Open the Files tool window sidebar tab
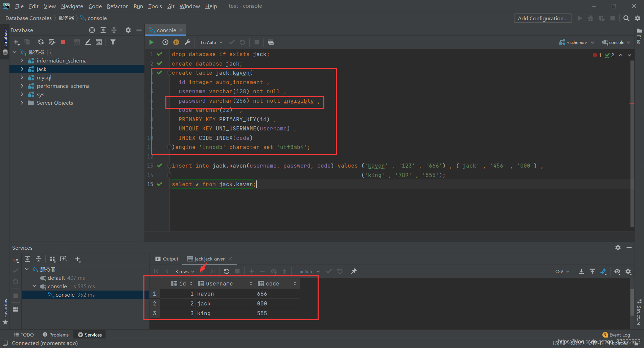Image resolution: width=644 pixels, height=348 pixels. 639,36
